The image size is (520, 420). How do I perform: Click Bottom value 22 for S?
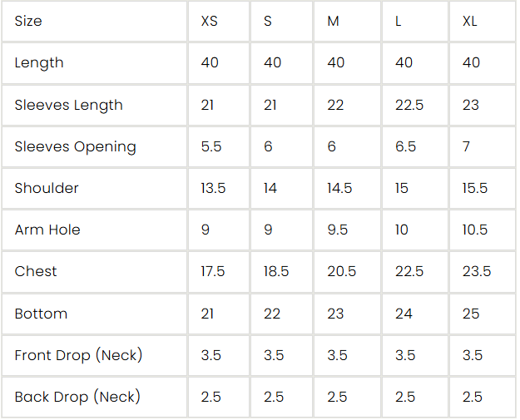272,314
